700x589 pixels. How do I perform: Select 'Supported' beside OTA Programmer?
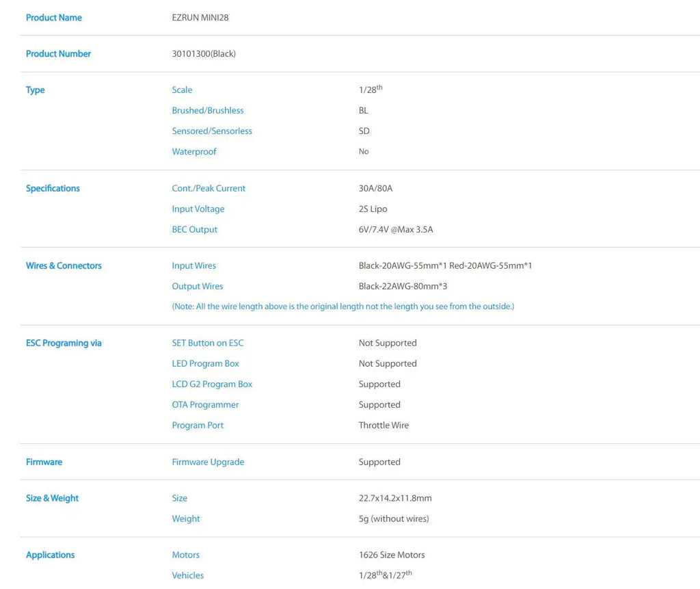[379, 405]
